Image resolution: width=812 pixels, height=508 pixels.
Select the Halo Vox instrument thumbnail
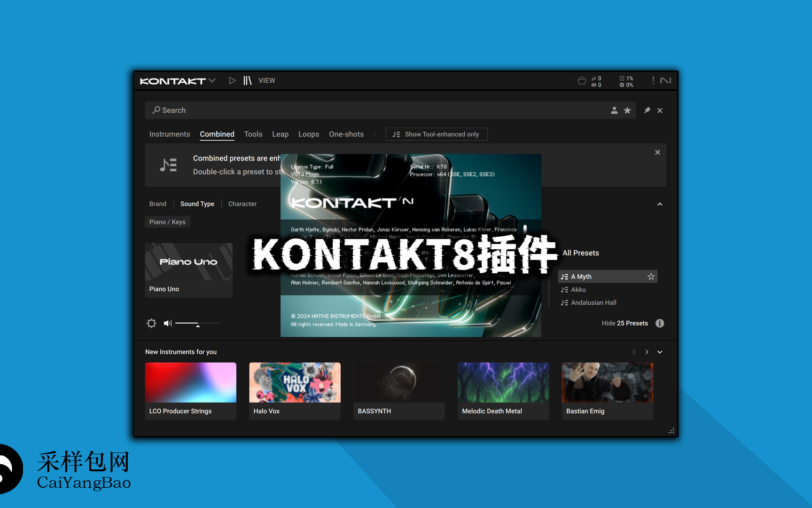point(295,382)
